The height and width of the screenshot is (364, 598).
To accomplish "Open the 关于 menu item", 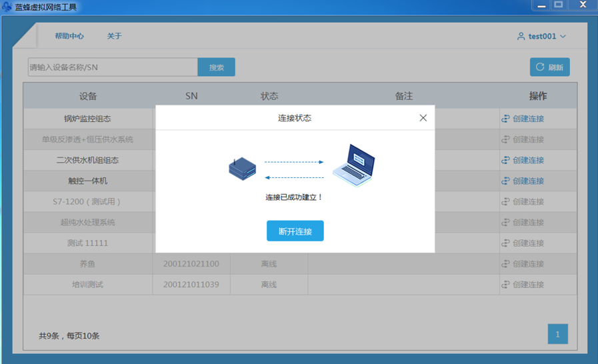I will (114, 36).
